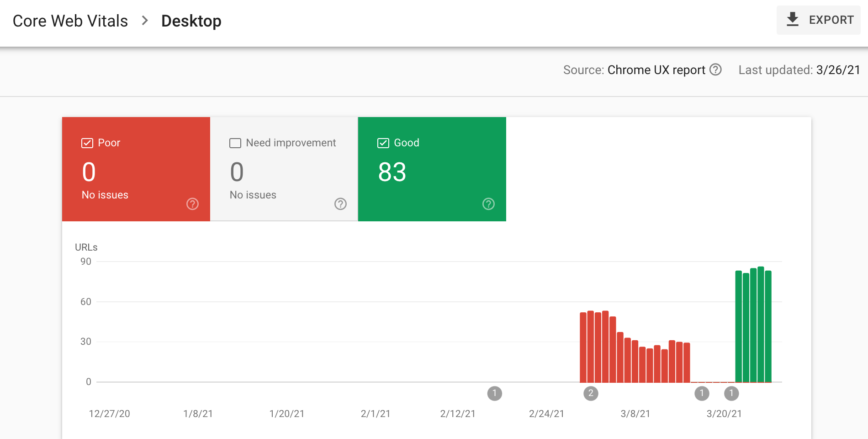
Task: Select the green Good card showing 83
Action: (x=432, y=169)
